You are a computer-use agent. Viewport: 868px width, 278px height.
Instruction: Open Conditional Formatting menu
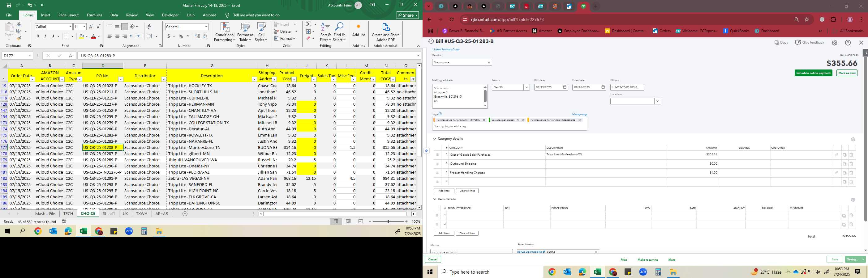point(225,32)
